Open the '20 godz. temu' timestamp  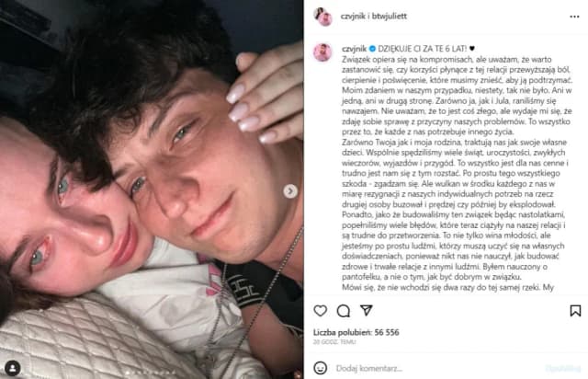334,342
